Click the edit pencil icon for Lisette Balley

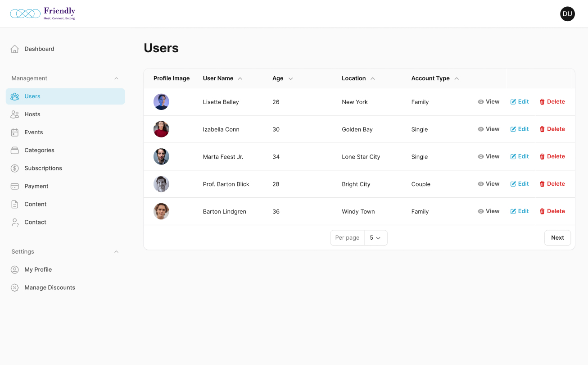click(513, 102)
